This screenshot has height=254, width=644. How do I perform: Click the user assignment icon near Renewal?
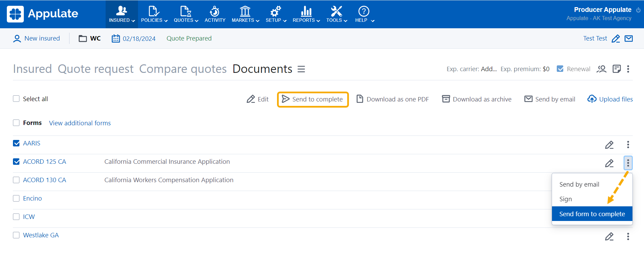point(601,69)
